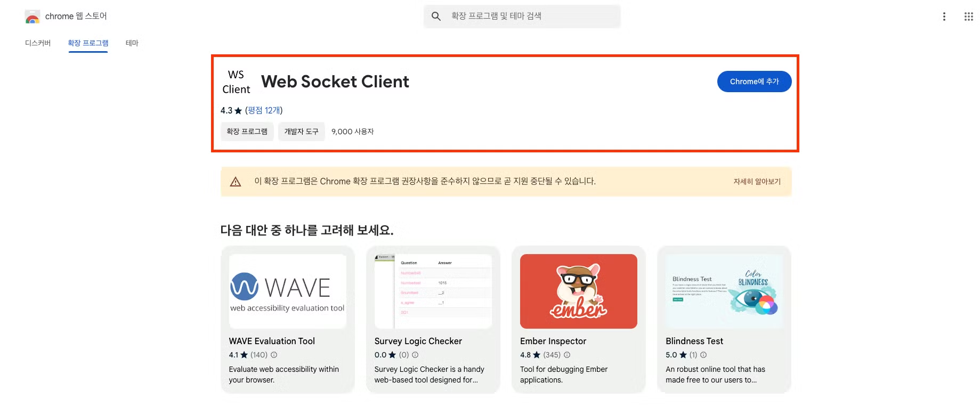
Task: Click the Chrome에 추가 button
Action: point(754,82)
